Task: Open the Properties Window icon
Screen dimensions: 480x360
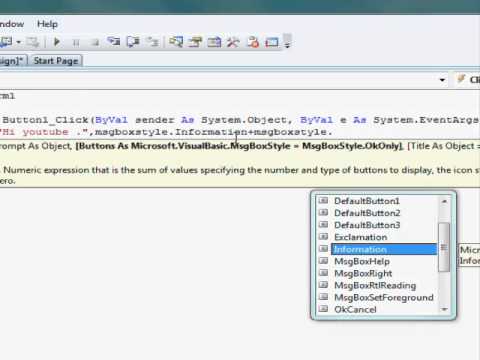Action: pos(195,42)
